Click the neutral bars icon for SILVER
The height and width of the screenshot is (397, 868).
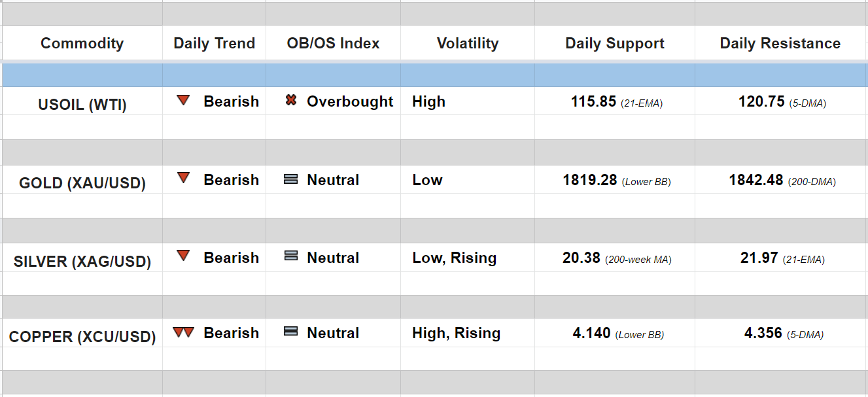click(x=291, y=256)
